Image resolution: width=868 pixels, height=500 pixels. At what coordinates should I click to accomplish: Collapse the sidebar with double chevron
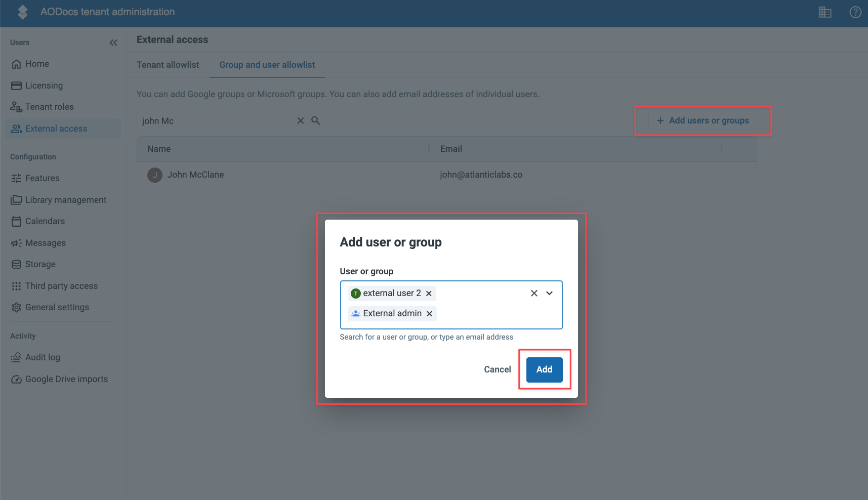113,43
